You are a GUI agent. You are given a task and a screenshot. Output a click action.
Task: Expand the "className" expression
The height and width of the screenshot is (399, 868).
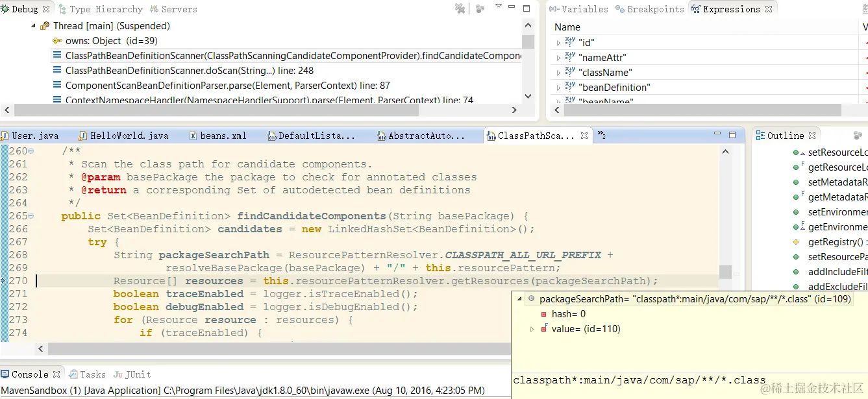coord(558,73)
